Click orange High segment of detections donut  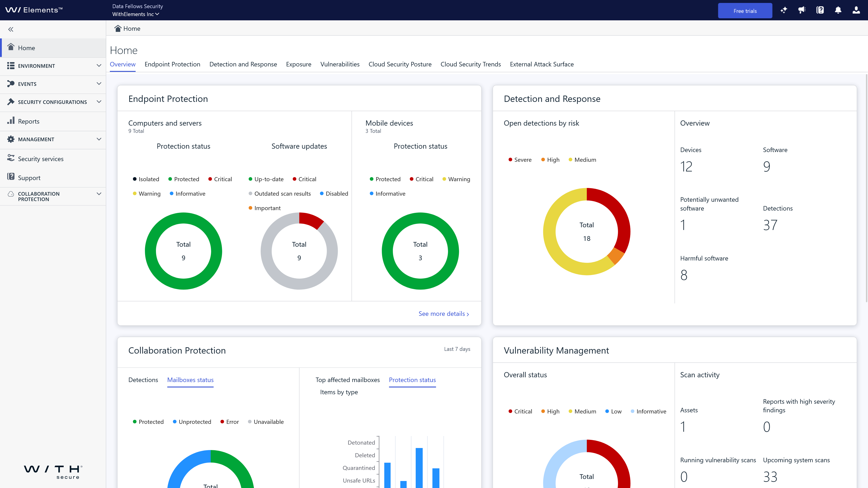[x=616, y=256]
